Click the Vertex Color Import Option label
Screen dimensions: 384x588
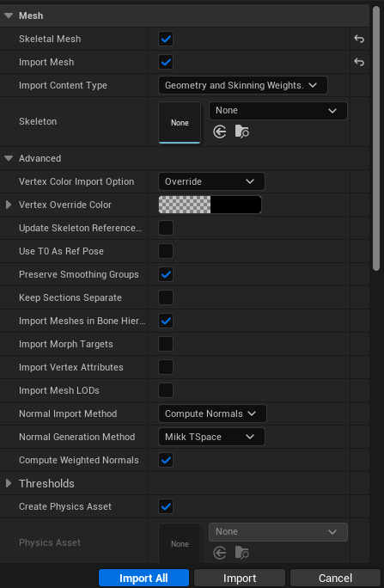pos(76,181)
